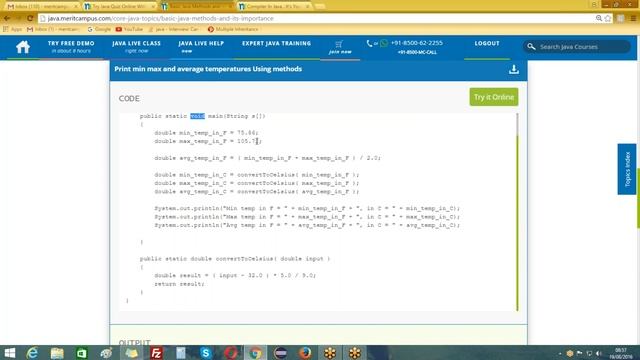The image size is (640, 360).
Task: Select the Basic Java Methods browser tab
Action: (x=196, y=7)
